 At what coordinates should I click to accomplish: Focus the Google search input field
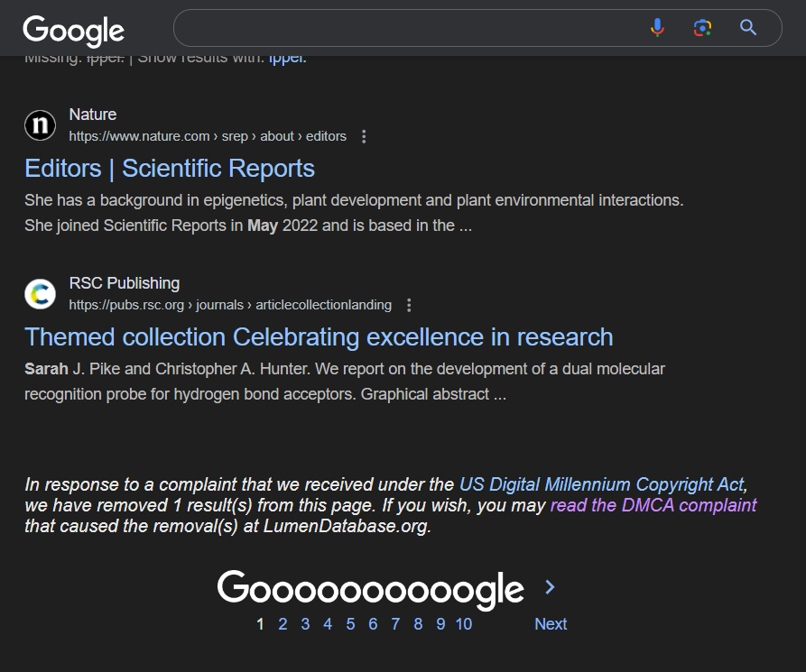tap(406, 28)
